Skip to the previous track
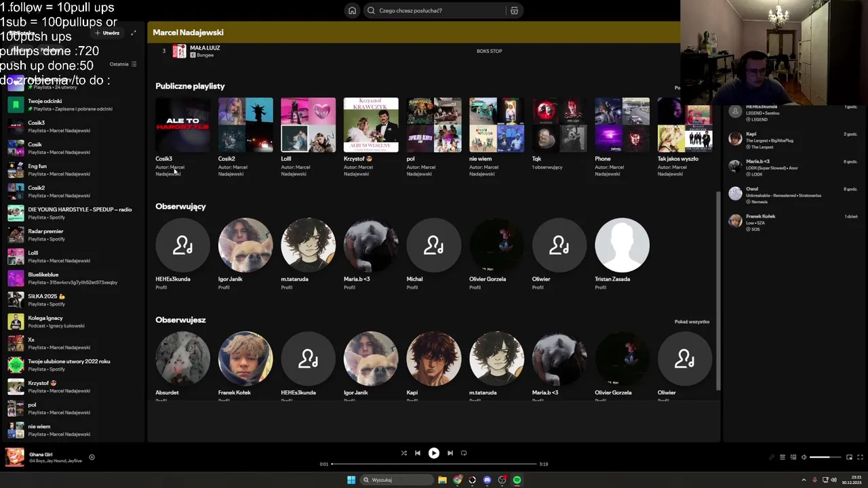Image resolution: width=868 pixels, height=488 pixels. (x=418, y=453)
